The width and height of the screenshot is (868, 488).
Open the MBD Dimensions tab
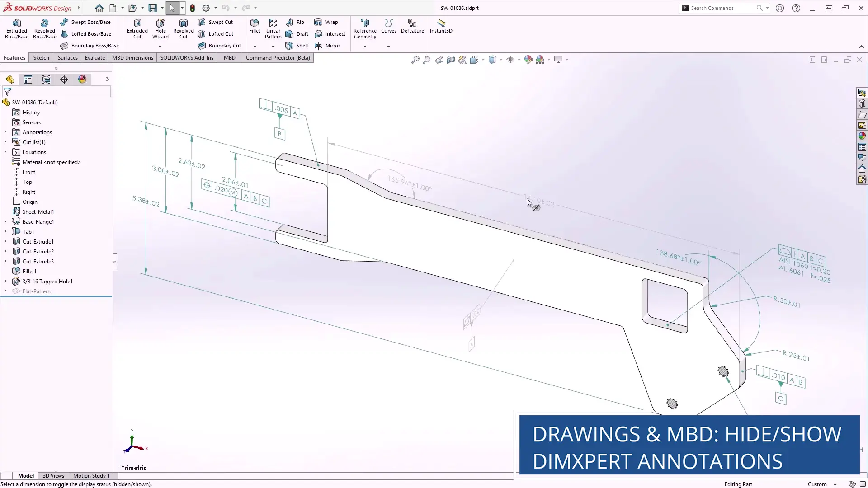click(132, 57)
